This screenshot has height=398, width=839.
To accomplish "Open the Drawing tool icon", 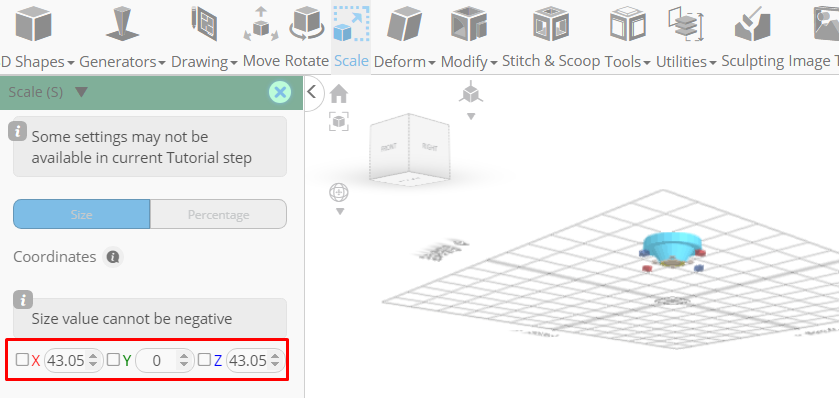I will coord(204,24).
